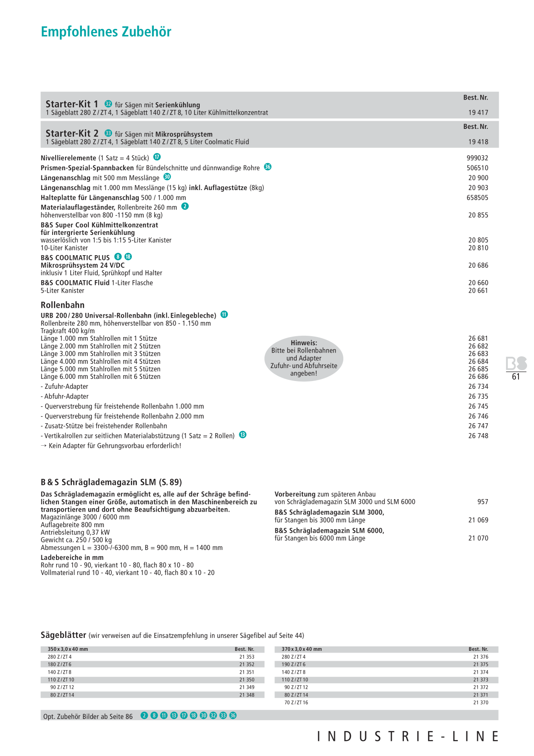This screenshot has height=756, width=534.
Task: Click badge 2 in Opt. Zubehör footer row
Action: point(144,715)
